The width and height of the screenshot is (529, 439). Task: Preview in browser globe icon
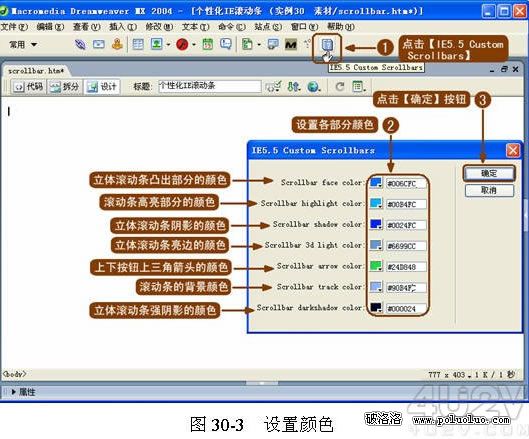pos(313,87)
